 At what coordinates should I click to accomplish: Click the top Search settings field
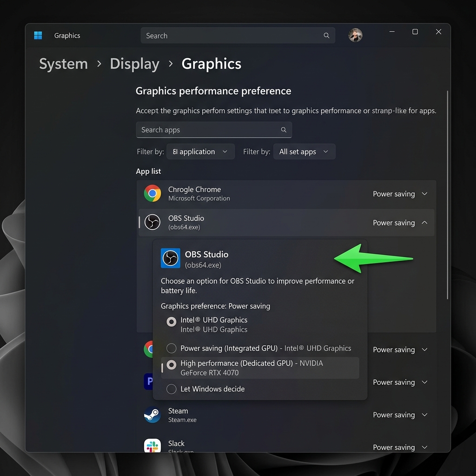pos(238,35)
